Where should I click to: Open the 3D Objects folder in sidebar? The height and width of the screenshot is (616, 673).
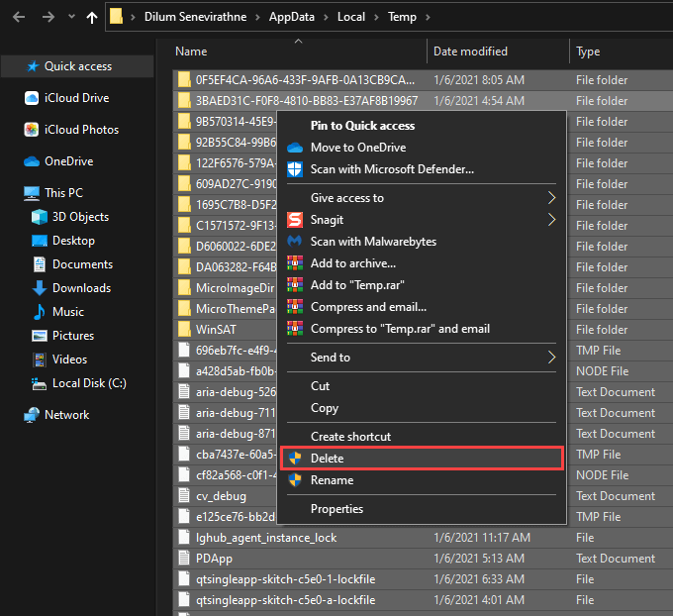click(80, 217)
